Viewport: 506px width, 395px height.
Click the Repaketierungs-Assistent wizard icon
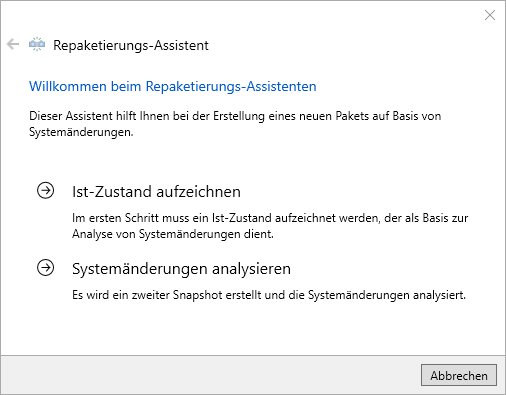pyautogui.click(x=37, y=44)
